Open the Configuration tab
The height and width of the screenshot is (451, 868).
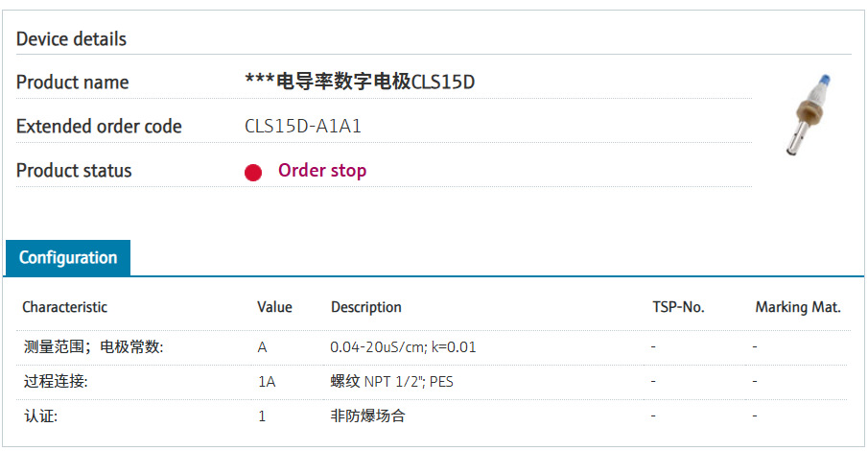coord(68,258)
